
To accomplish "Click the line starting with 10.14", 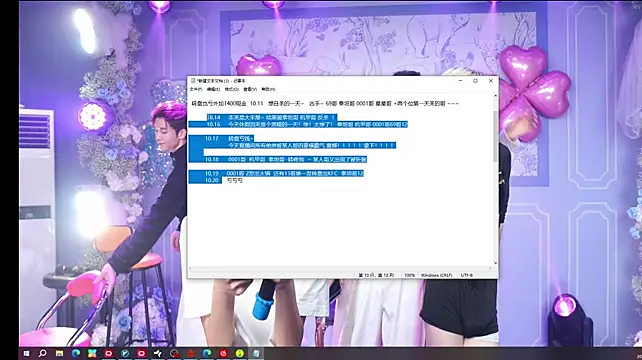I will 272,117.
